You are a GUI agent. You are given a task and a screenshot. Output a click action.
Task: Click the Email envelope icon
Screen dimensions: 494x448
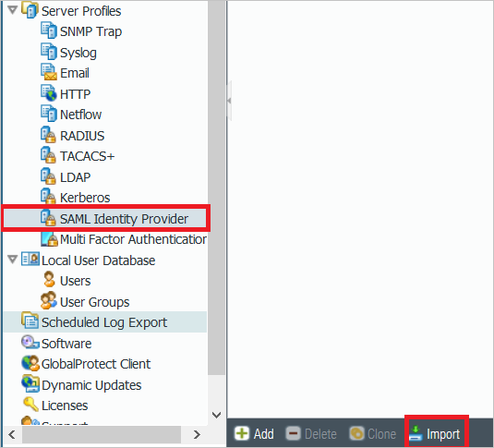point(49,72)
